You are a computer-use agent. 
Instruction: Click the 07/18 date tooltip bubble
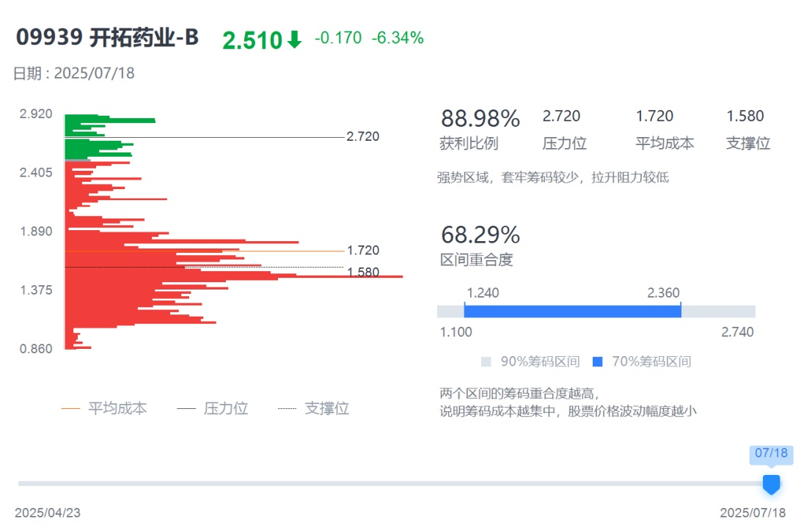(770, 453)
